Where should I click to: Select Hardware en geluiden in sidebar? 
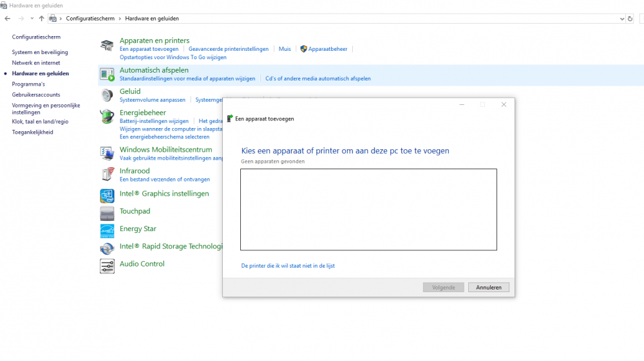coord(40,73)
